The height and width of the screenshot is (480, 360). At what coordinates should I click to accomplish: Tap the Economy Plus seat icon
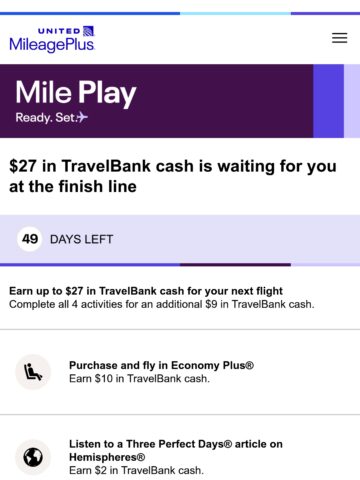pos(33,372)
